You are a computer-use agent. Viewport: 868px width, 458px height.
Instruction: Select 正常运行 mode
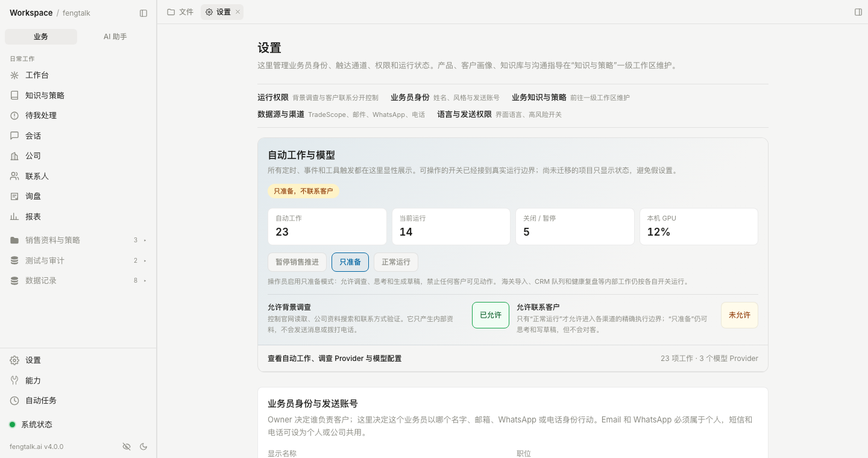pos(396,262)
